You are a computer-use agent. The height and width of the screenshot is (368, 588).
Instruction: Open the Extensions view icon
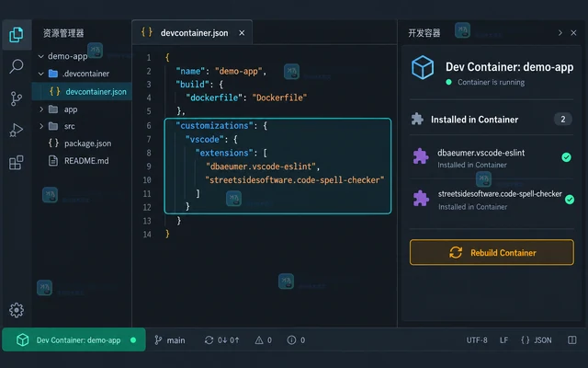(x=17, y=163)
